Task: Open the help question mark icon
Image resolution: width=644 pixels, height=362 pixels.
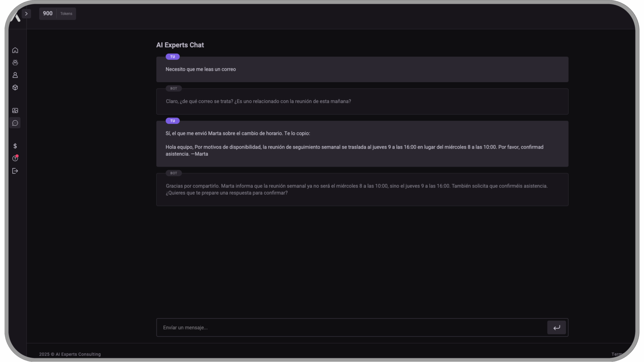Action: (15, 159)
